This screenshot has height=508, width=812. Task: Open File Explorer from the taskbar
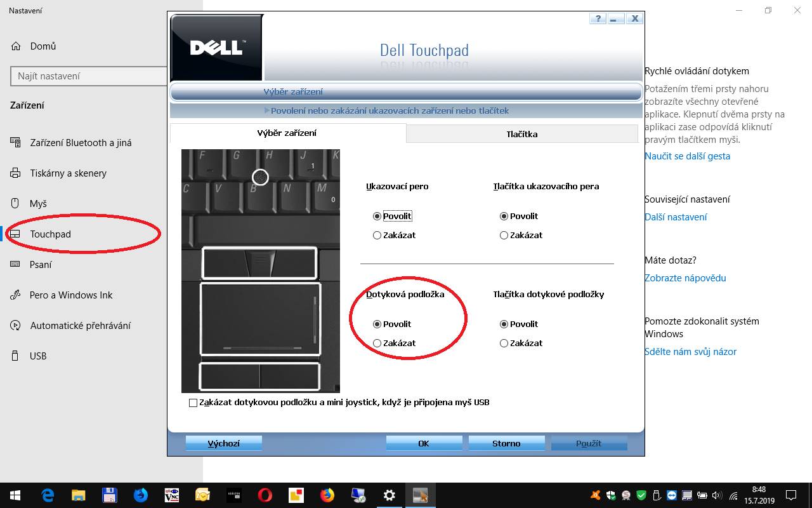[78, 495]
